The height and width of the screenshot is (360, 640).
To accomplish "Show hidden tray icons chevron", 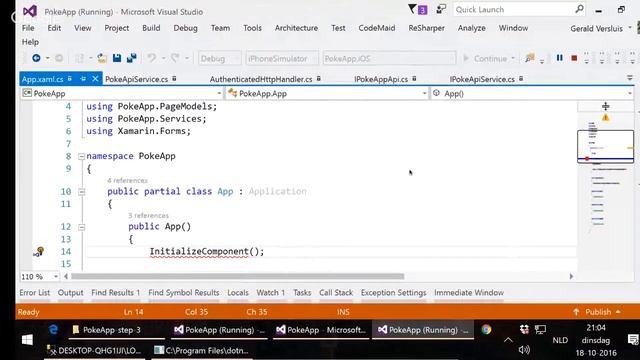I will [x=508, y=340].
